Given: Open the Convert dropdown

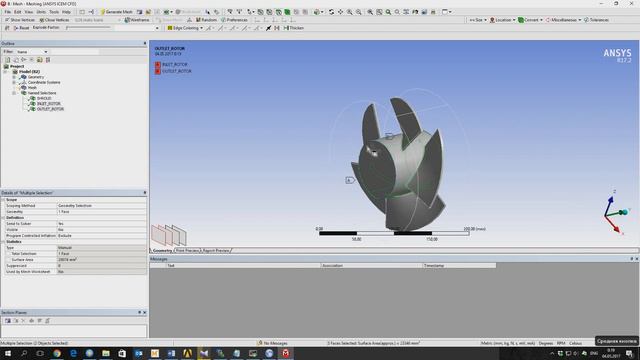Looking at the screenshot, I should click(530, 20).
